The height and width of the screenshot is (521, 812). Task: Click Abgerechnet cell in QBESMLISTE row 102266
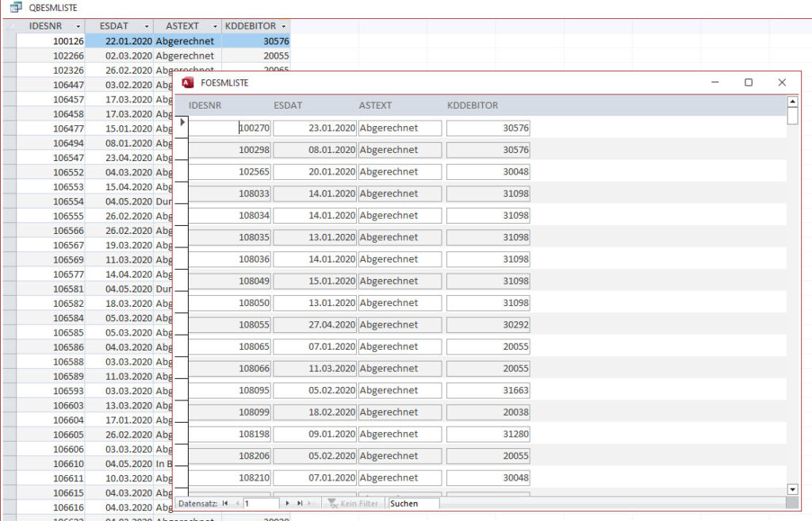pos(187,56)
